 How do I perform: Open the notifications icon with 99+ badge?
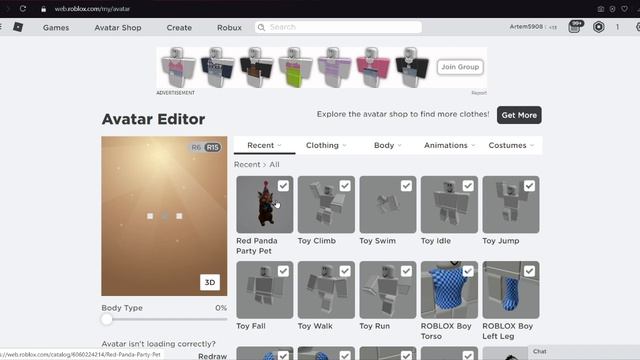575,27
